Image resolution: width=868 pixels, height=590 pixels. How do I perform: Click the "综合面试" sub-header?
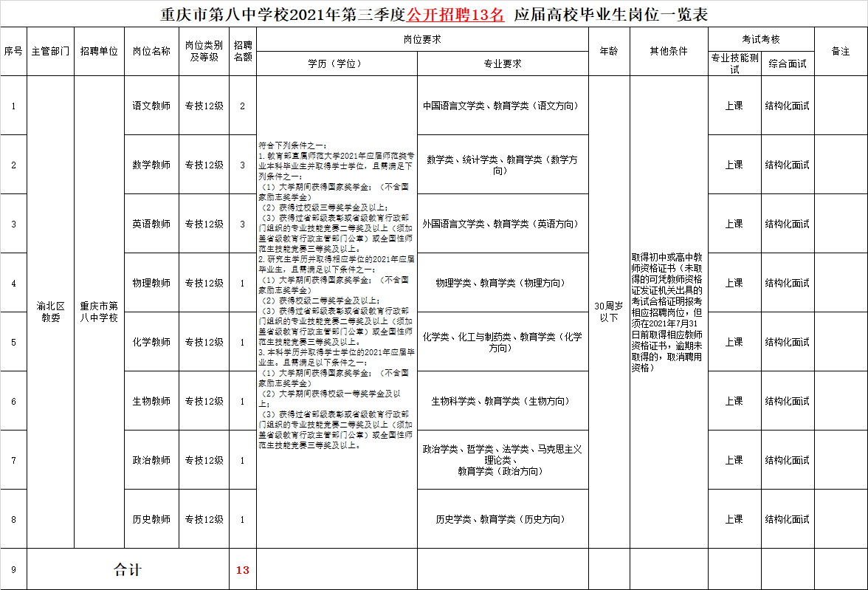pos(788,64)
